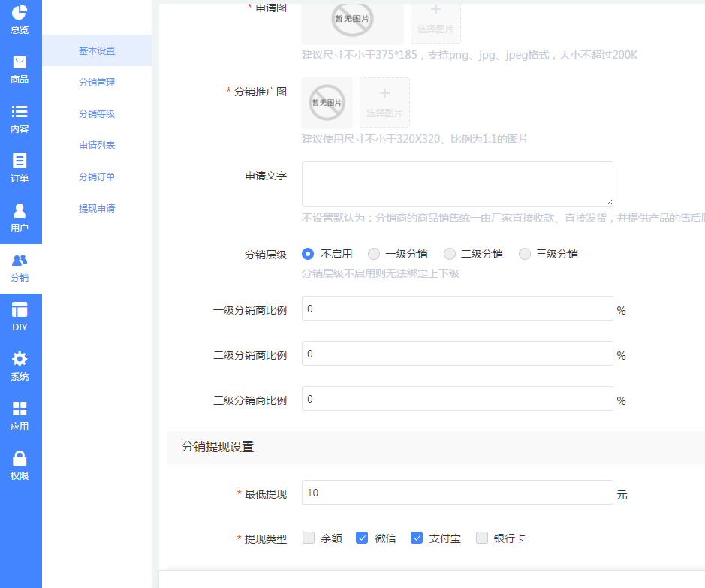
Task: Focus the 申请文字 text area
Action: point(457,184)
